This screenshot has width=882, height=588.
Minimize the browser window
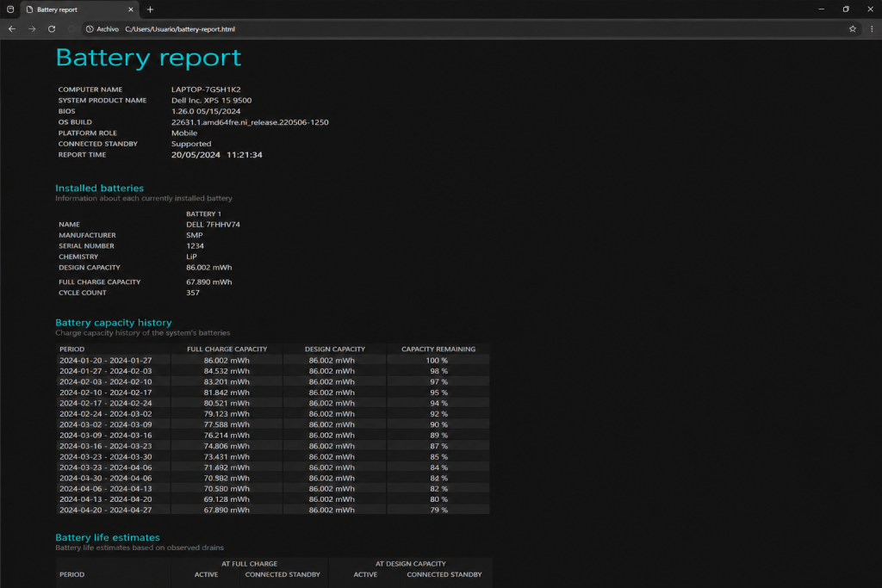tap(822, 9)
